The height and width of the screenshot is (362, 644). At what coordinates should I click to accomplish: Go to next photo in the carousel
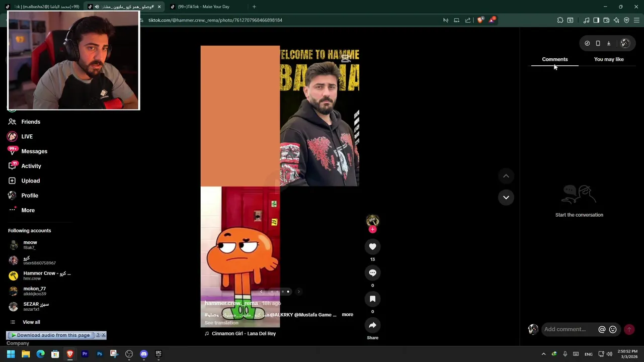(299, 292)
